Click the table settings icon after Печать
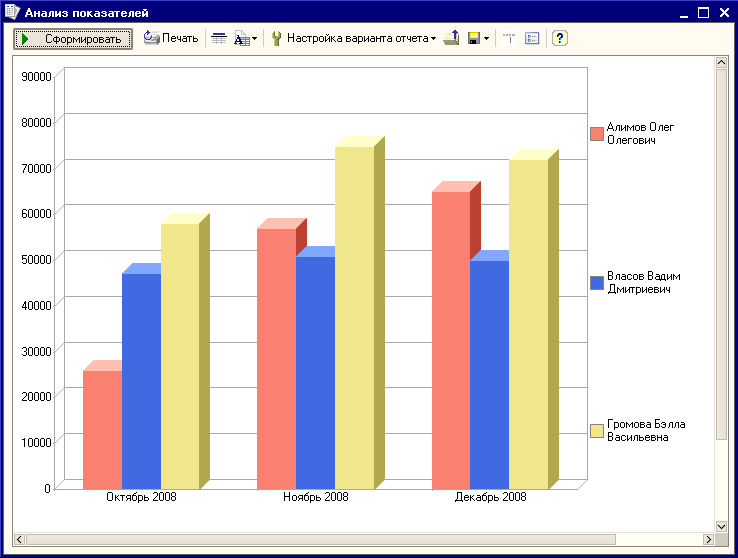 [219, 39]
